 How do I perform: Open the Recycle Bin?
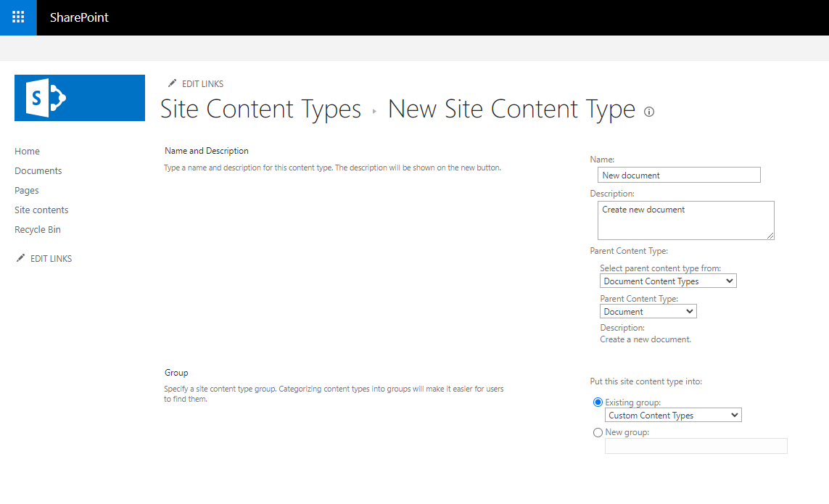tap(37, 229)
